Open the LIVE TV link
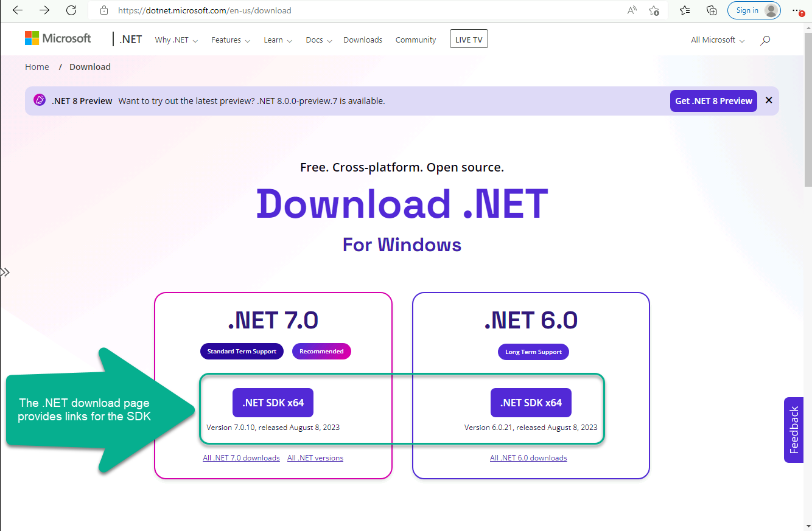812x531 pixels. click(469, 40)
